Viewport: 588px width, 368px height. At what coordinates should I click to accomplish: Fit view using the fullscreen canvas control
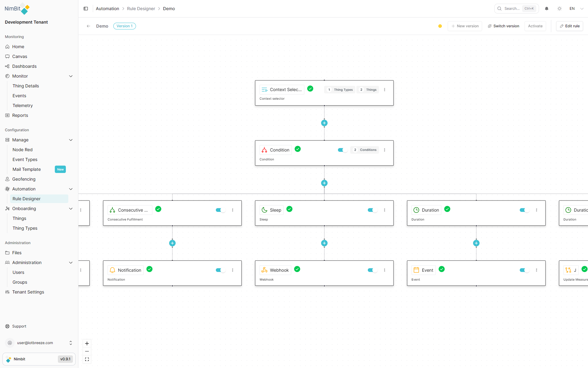point(87,359)
